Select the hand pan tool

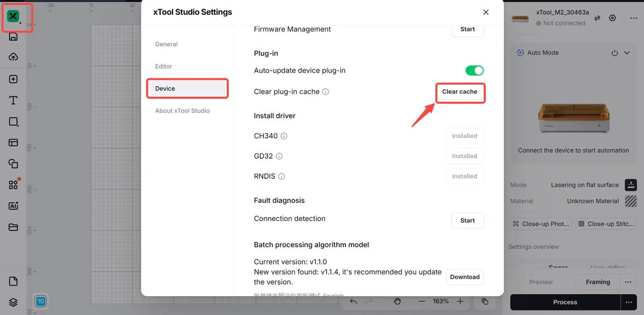coord(397,301)
